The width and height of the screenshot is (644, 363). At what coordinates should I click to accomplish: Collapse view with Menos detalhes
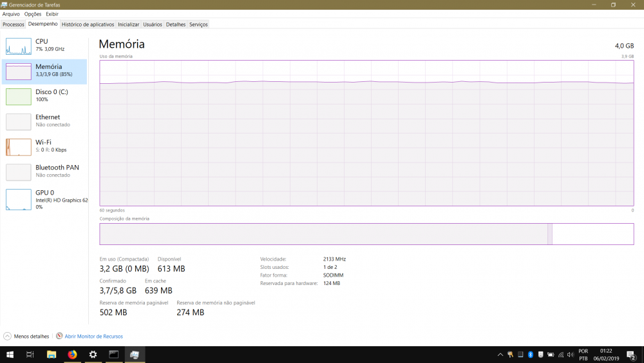27,336
